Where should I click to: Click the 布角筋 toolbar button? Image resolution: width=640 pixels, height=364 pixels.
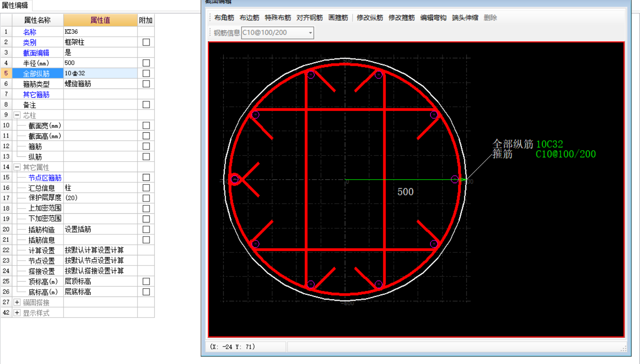tap(224, 18)
